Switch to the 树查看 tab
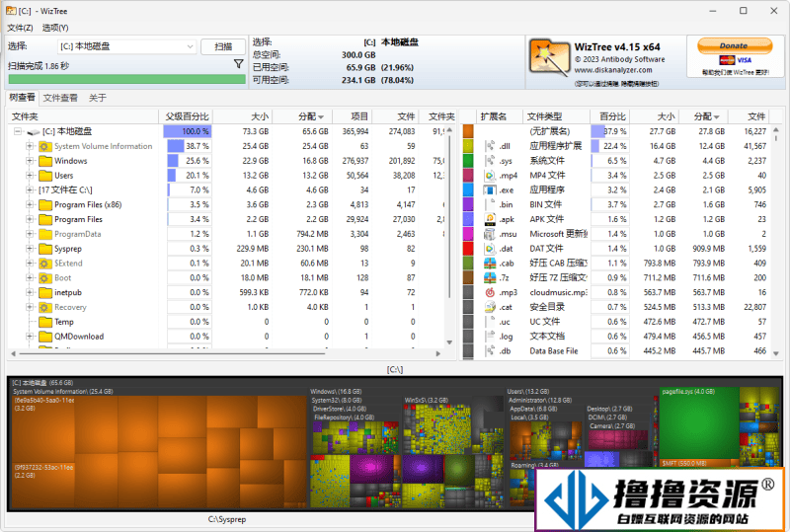This screenshot has width=790, height=532. 22,98
